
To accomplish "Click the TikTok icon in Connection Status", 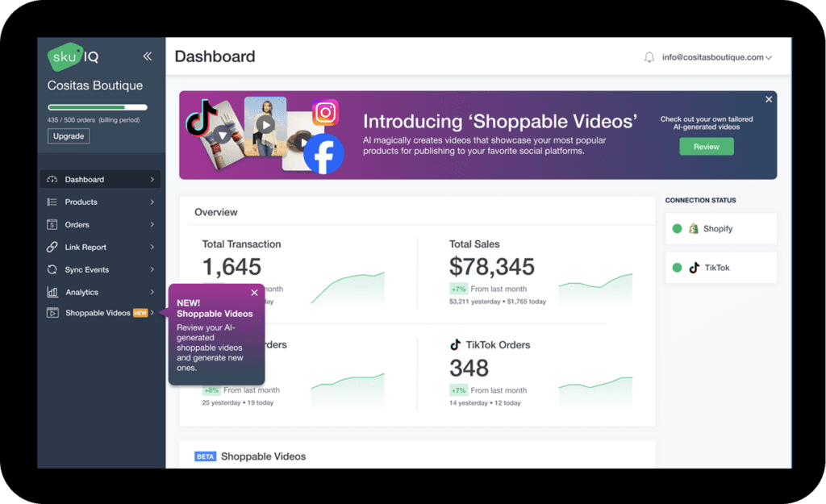I will pos(695,268).
